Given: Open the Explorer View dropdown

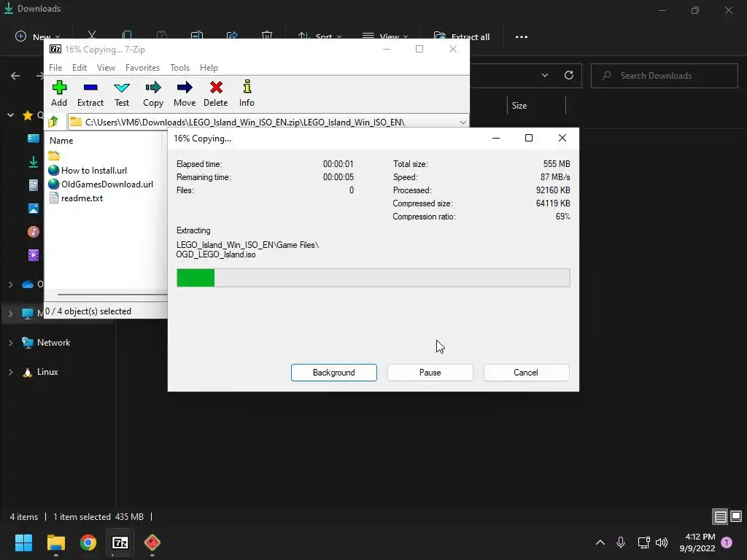Looking at the screenshot, I should click(x=385, y=36).
